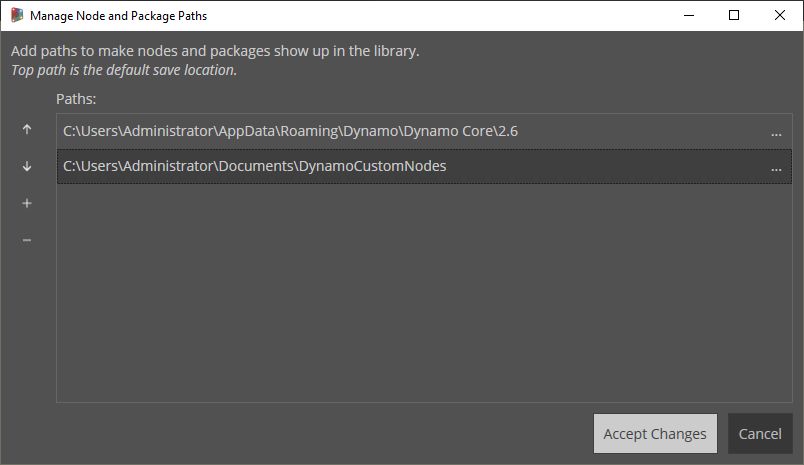
Task: Click the 'Manage Node and Package Paths' title text
Action: coord(118,16)
